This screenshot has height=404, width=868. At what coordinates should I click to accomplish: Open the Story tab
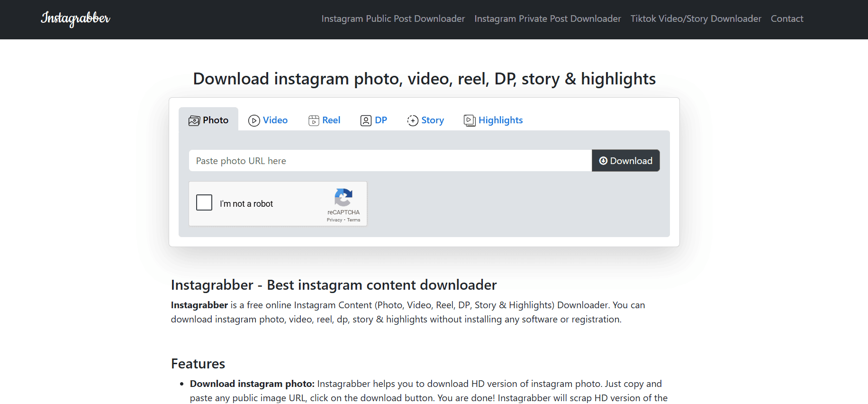coord(432,120)
